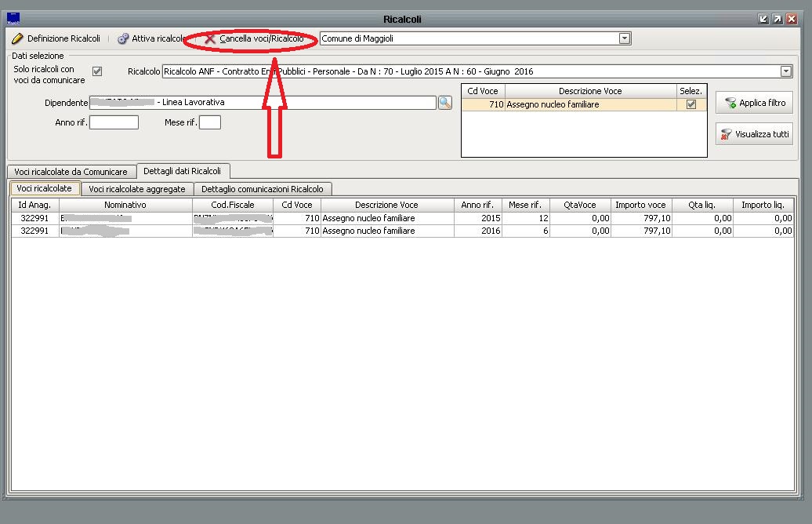
Task: Click the Applica filtro funnel icon
Action: 730,103
